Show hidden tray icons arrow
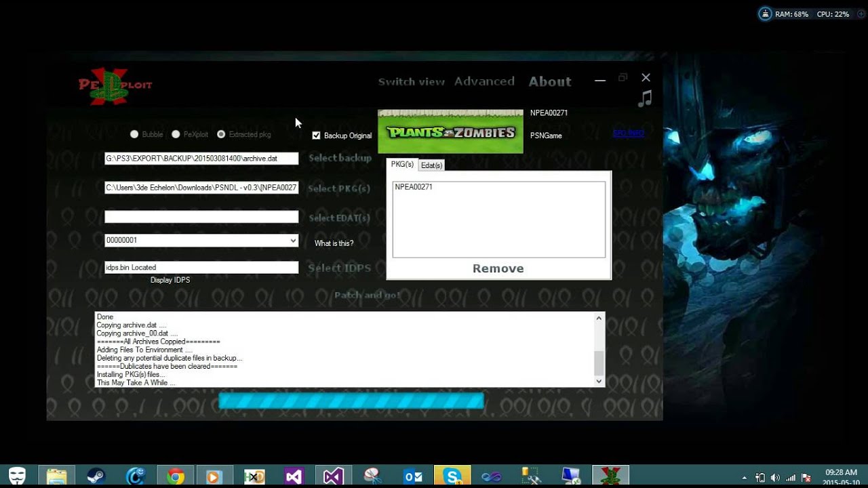The image size is (868, 488). click(x=745, y=478)
